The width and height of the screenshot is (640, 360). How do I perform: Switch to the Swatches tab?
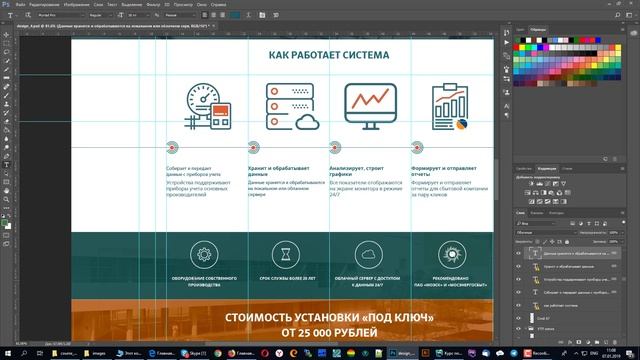tap(538, 29)
